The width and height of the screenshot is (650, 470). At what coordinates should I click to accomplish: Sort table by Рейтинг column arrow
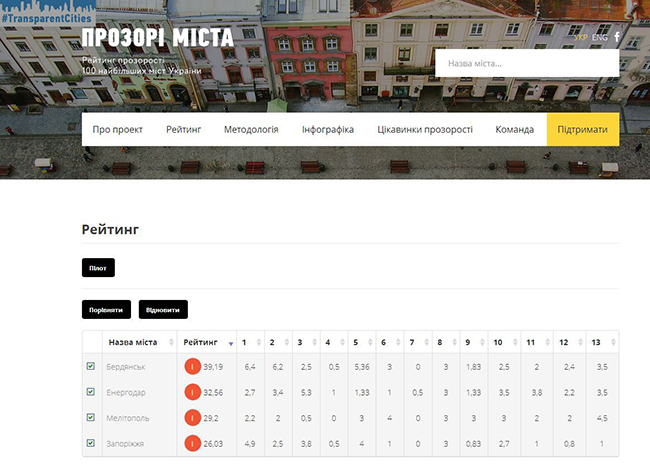231,343
